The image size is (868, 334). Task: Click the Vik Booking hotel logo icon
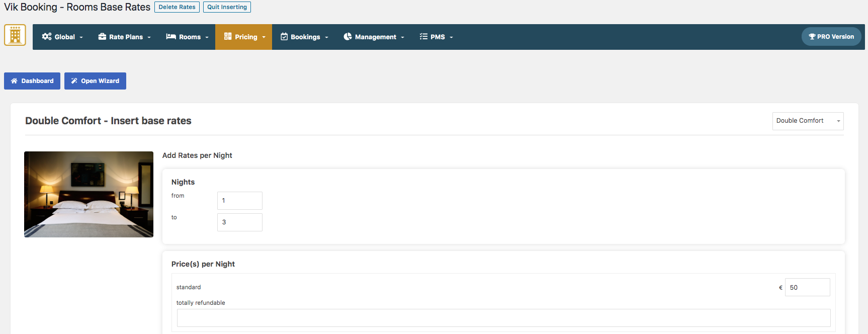[15, 35]
